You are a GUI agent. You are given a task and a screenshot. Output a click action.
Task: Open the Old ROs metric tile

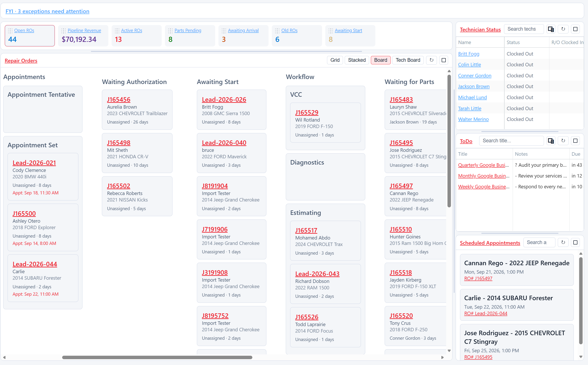(297, 36)
